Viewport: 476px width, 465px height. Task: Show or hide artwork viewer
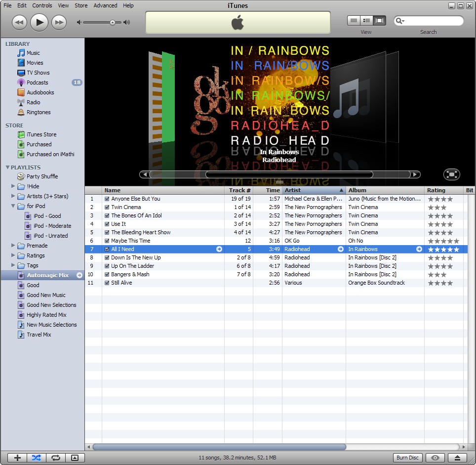(75, 458)
